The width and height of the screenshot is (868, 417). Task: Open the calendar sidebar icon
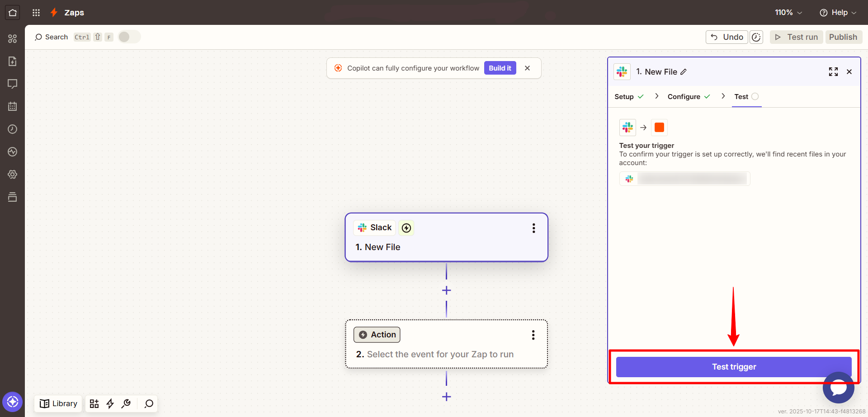(13, 106)
